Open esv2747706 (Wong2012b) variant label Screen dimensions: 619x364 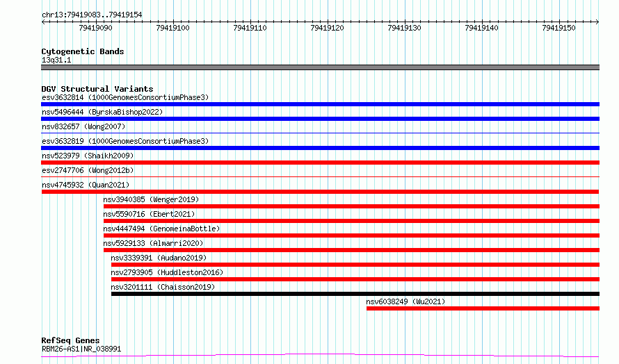[x=88, y=170]
